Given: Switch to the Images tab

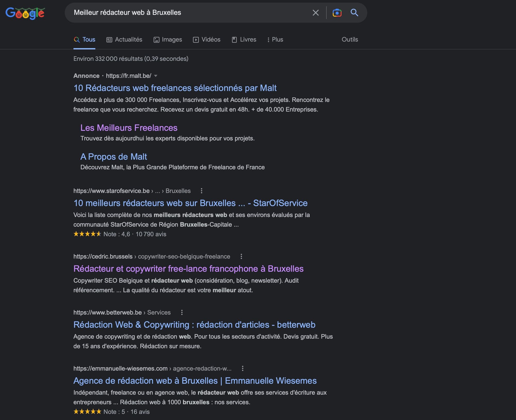Looking at the screenshot, I should pyautogui.click(x=168, y=39).
